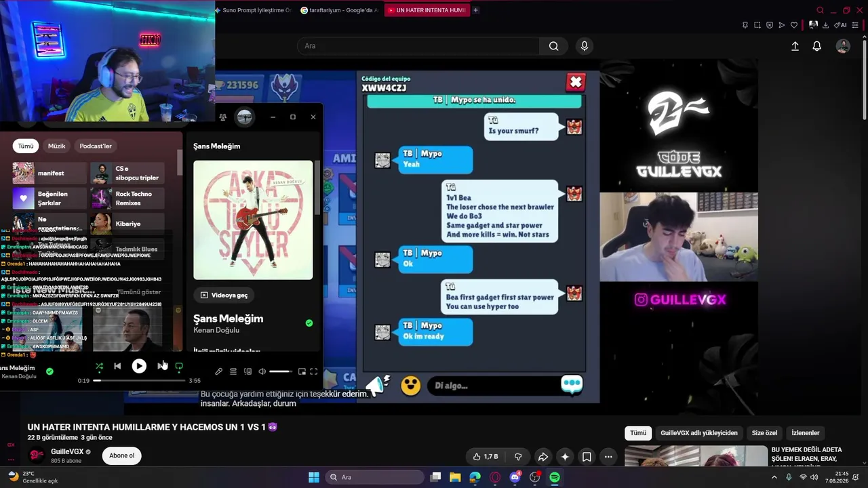
Task: Open GuilleVGX channel avatar
Action: pyautogui.click(x=37, y=455)
